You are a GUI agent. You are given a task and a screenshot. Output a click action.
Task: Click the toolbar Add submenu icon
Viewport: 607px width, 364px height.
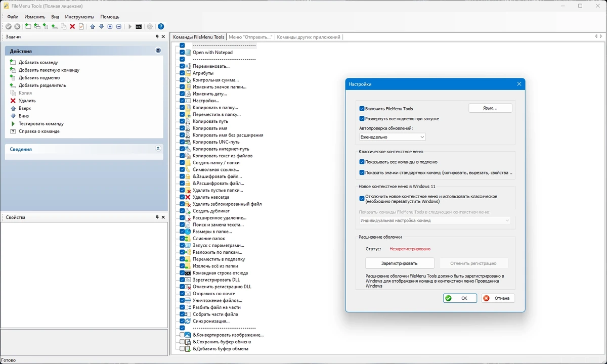click(46, 26)
